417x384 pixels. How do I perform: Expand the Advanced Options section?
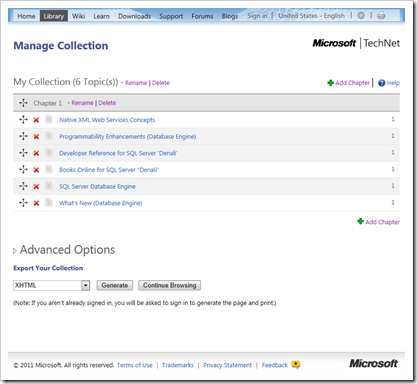pyautogui.click(x=15, y=251)
